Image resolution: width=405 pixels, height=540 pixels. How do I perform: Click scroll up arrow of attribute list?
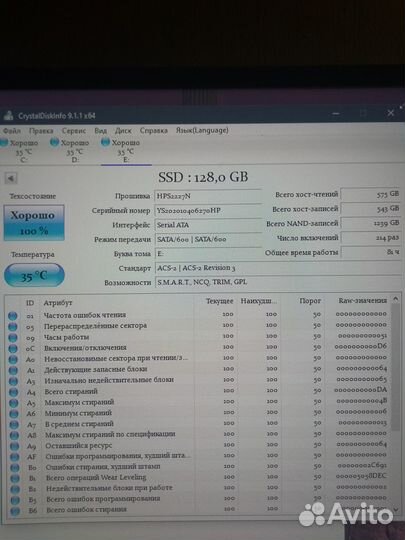tap(396, 300)
